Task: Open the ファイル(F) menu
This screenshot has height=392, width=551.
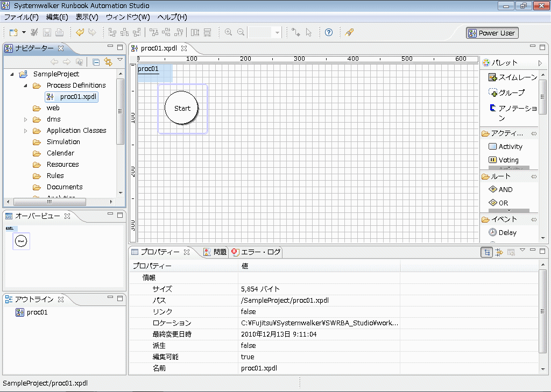Action: 21,17
